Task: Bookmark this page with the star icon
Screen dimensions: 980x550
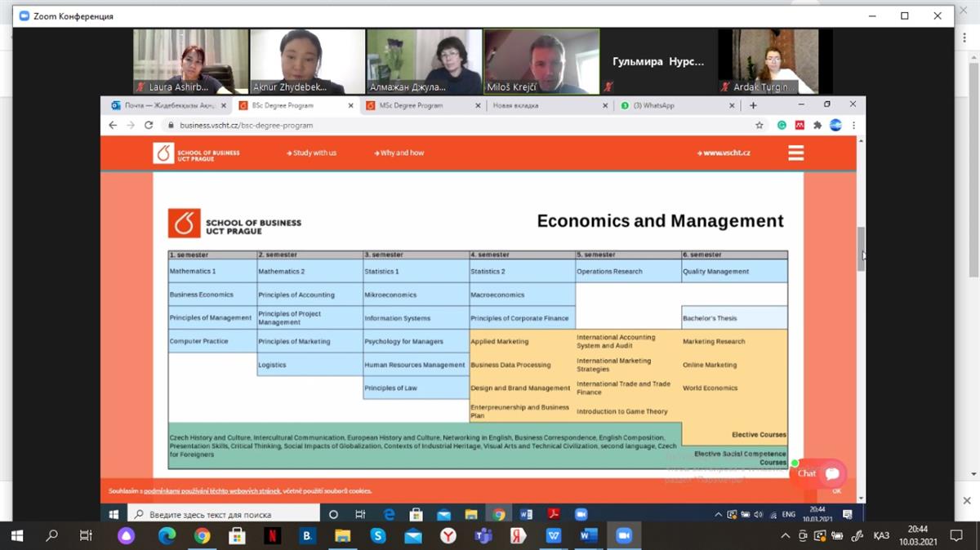Action: pyautogui.click(x=759, y=126)
